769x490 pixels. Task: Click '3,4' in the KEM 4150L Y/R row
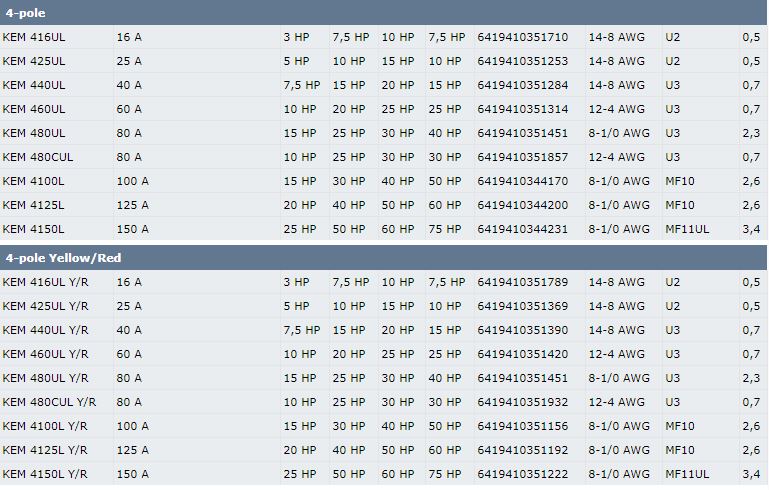pos(751,475)
